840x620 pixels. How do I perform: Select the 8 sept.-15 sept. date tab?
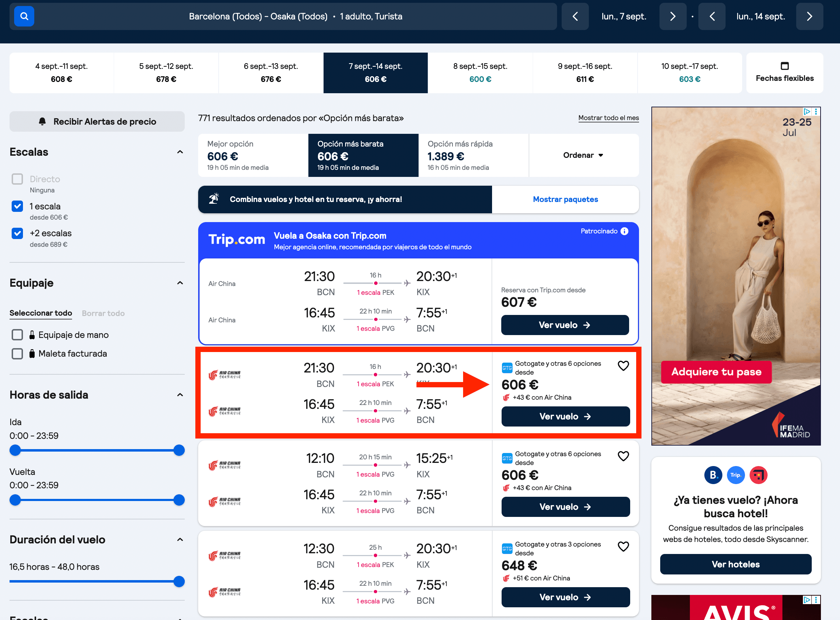(480, 72)
